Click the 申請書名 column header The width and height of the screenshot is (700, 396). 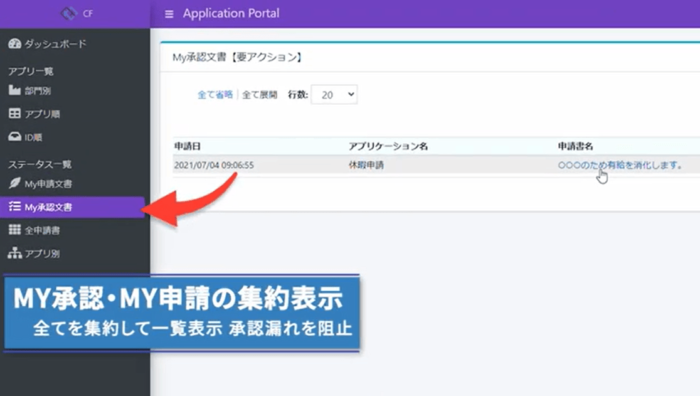(x=575, y=146)
